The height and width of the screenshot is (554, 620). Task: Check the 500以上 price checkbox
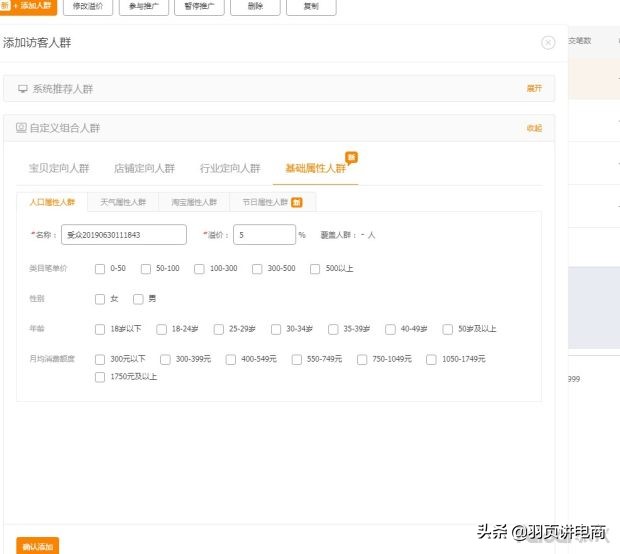click(315, 269)
